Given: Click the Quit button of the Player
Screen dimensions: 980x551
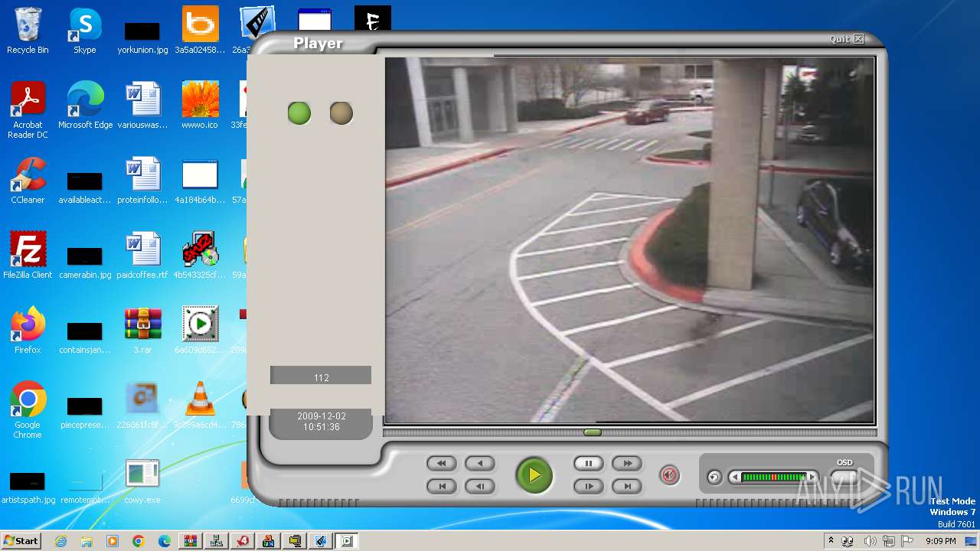Looking at the screenshot, I should click(847, 39).
